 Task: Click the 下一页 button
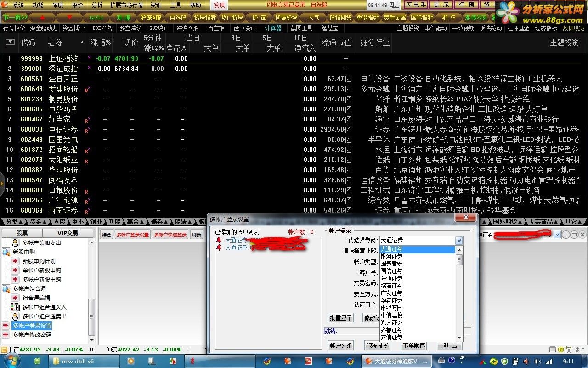click(15, 17)
